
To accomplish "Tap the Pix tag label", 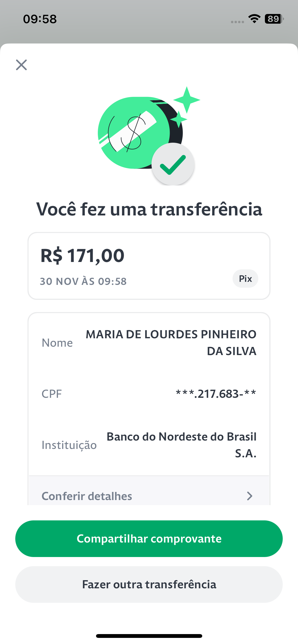I will 245,279.
